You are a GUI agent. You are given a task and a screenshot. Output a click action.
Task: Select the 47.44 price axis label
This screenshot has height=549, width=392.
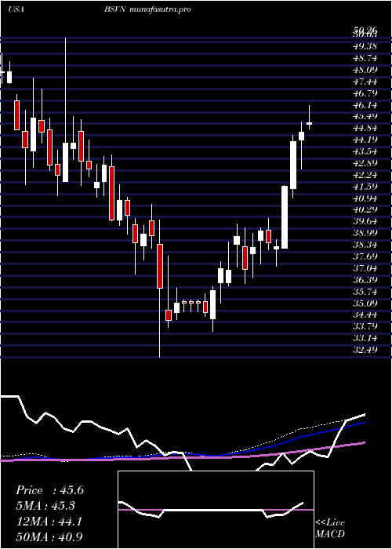365,82
